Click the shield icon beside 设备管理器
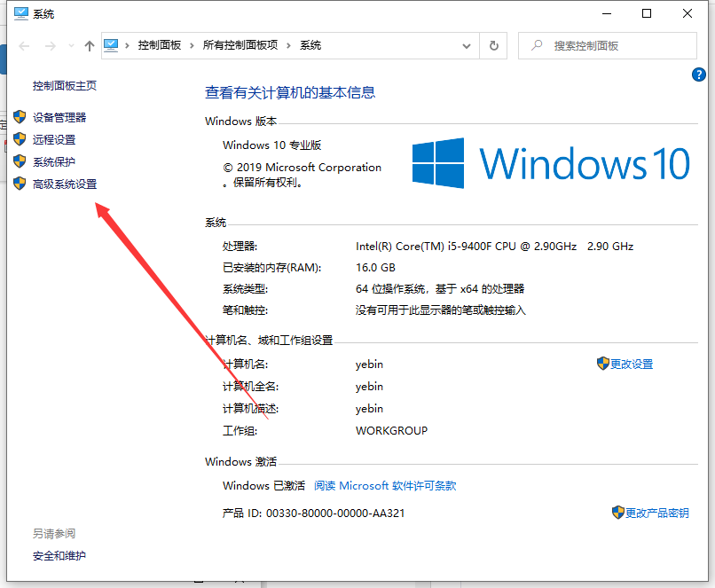 20,117
